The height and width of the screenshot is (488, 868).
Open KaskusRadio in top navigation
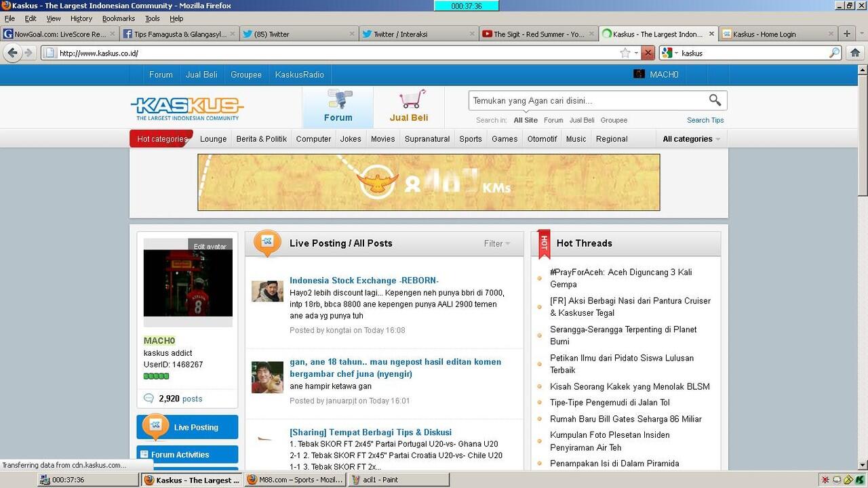tap(299, 75)
